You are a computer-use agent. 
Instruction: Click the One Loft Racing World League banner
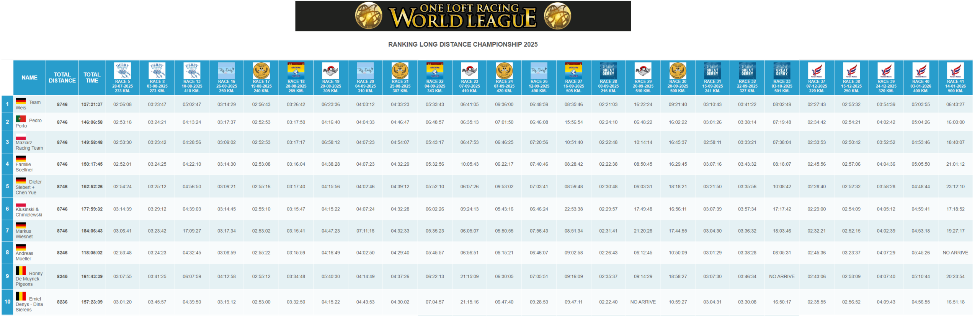tap(462, 16)
